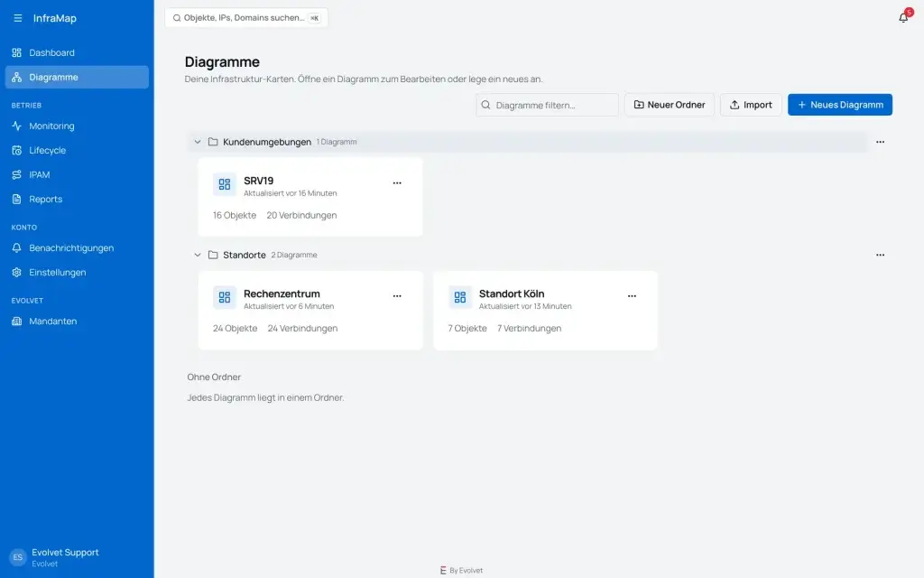The width and height of the screenshot is (924, 578).
Task: Click the magnifier in Diagramme filtern field
Action: (x=485, y=105)
